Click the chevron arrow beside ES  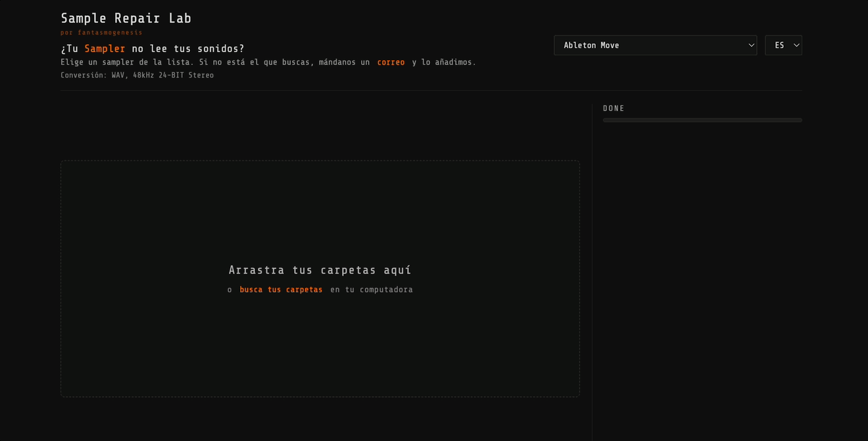point(796,45)
